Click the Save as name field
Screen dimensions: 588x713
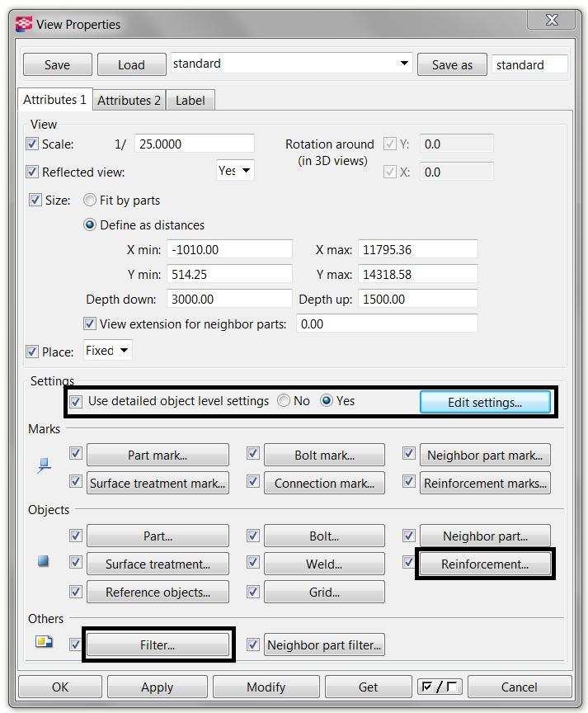pos(529,64)
